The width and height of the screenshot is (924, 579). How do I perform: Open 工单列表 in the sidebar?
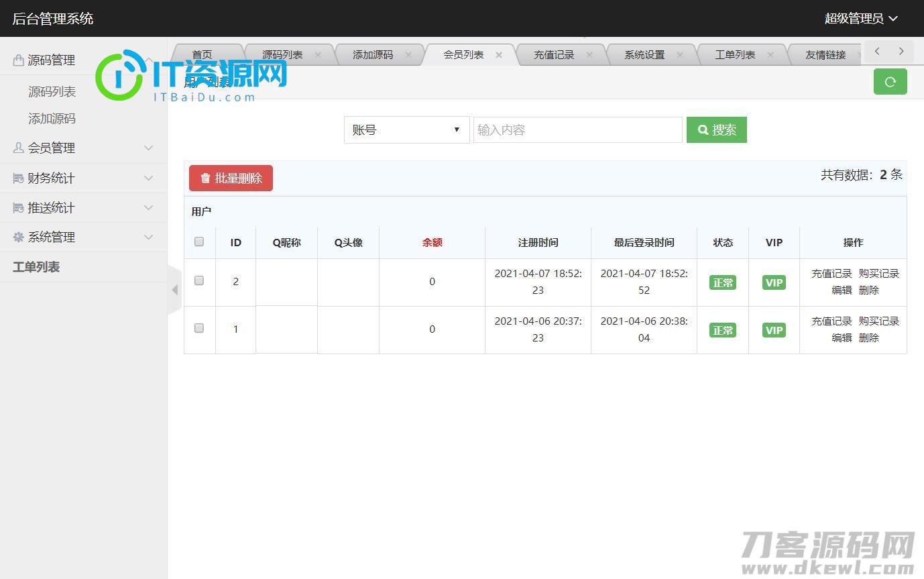pyautogui.click(x=36, y=267)
